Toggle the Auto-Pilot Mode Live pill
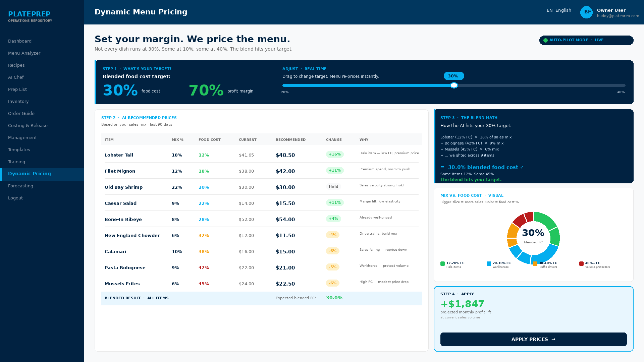The height and width of the screenshot is (362, 644). (x=586, y=40)
